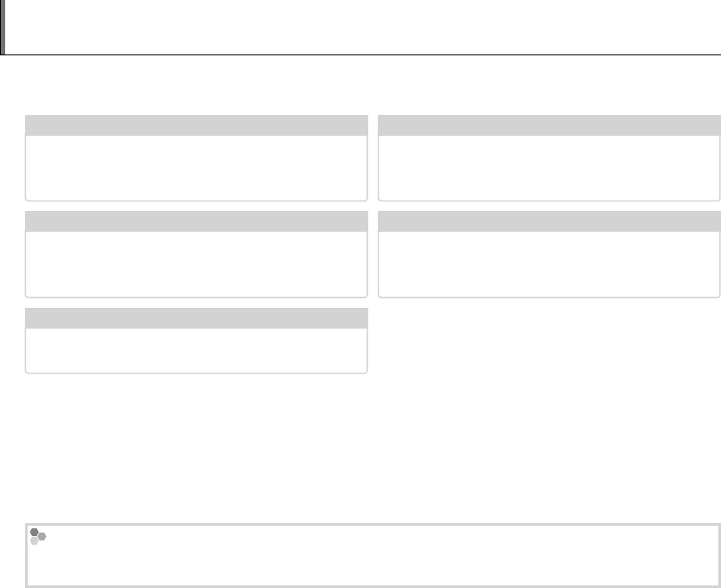Focus the middle-right card's white body

(x=549, y=263)
